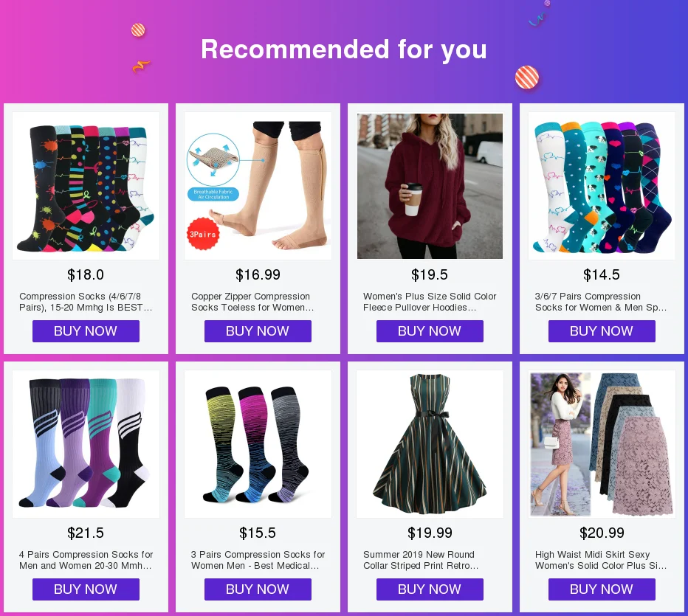This screenshot has height=616, width=688.
Task: Open the purple and teal ribbed socks image
Action: coord(86,444)
